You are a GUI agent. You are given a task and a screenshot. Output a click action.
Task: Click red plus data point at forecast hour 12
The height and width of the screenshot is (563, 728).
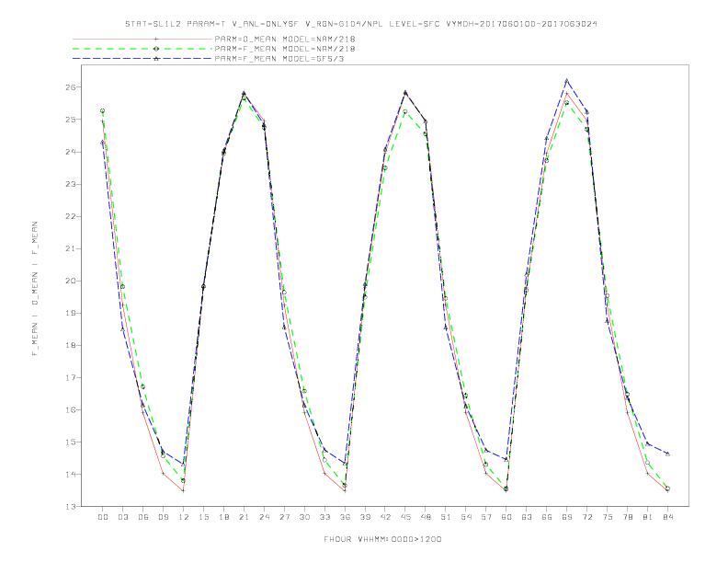(184, 490)
